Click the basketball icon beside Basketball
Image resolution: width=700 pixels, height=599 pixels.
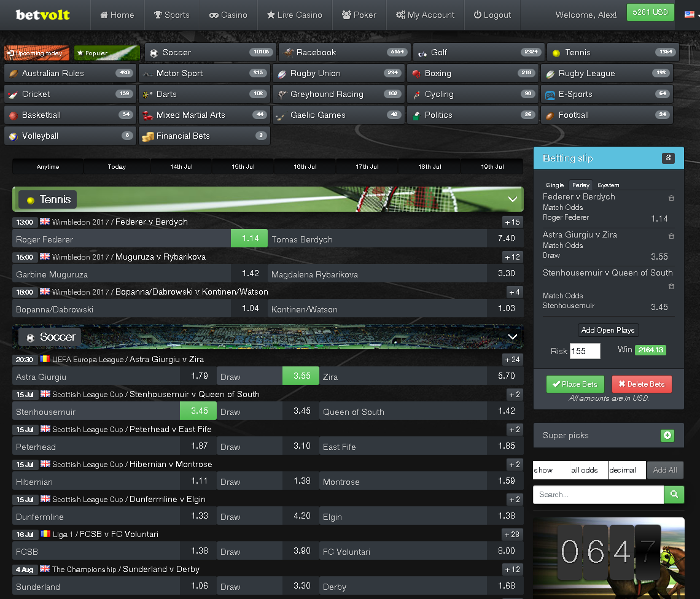14,115
